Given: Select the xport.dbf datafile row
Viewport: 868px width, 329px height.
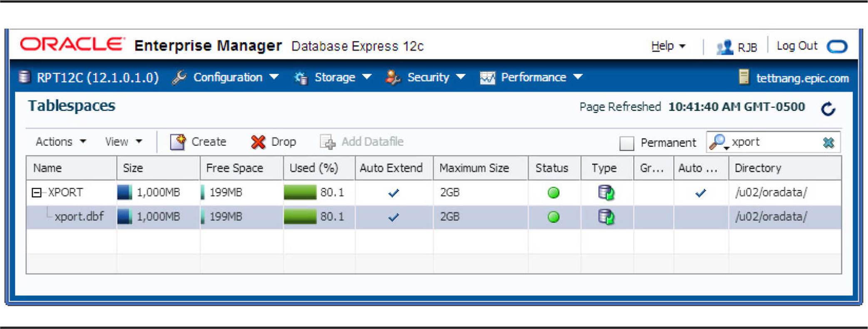Looking at the screenshot, I should (x=433, y=217).
